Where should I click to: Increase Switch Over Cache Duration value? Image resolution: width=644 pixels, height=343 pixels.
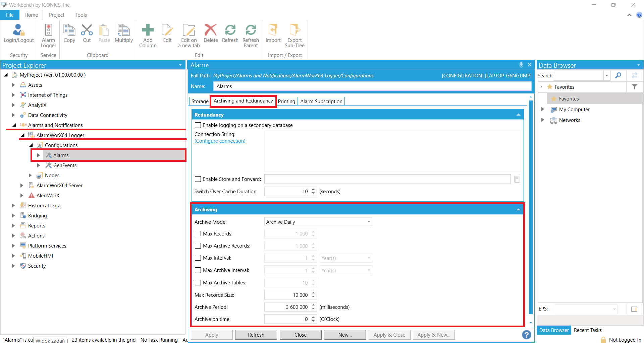[313, 190]
